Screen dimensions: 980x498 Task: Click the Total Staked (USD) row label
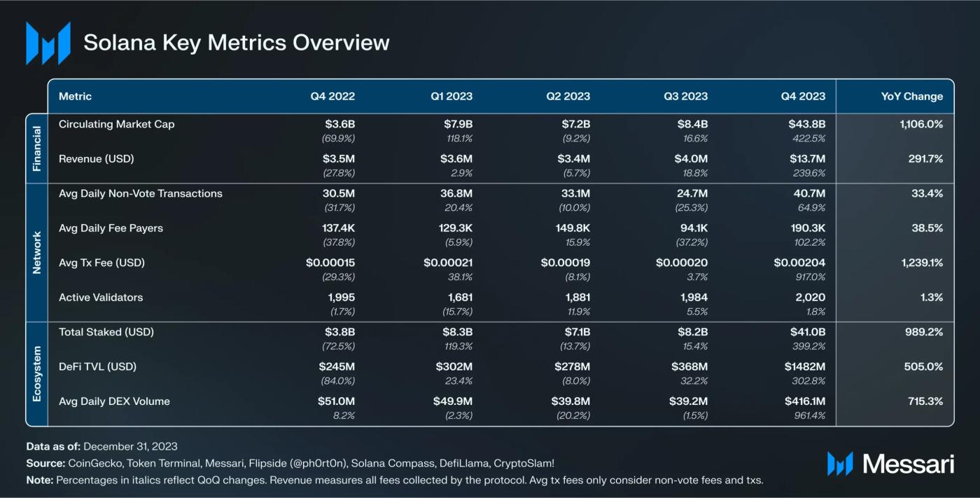pos(106,332)
